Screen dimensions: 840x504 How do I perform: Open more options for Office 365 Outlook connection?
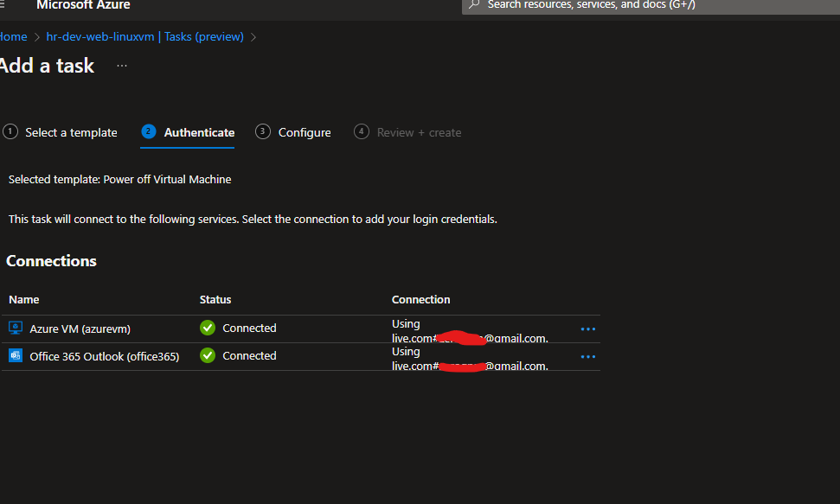pos(587,357)
